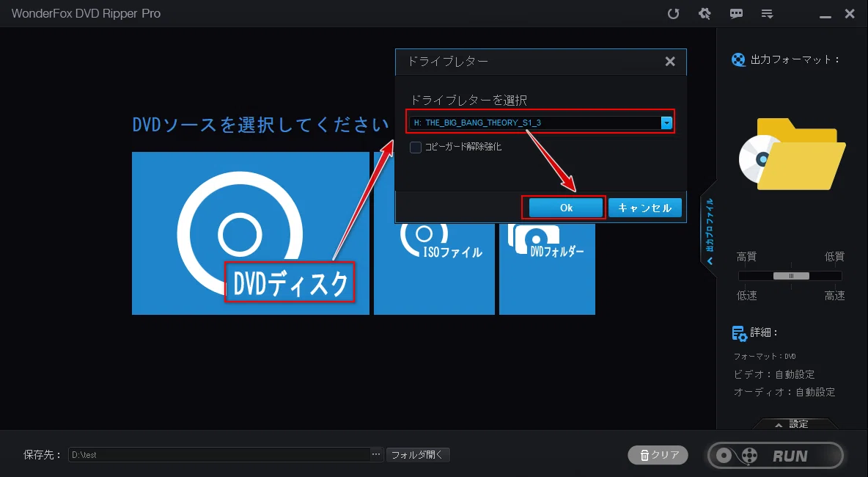
Task: Click the クリア trash button
Action: (658, 456)
